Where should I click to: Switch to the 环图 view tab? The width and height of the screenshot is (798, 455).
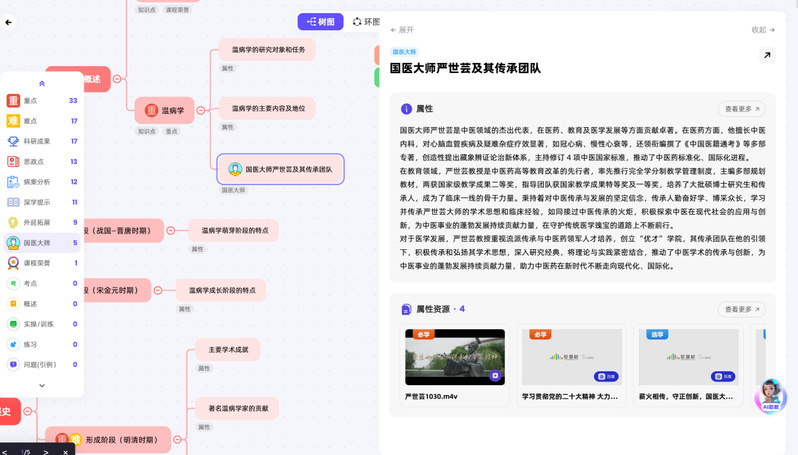(366, 21)
